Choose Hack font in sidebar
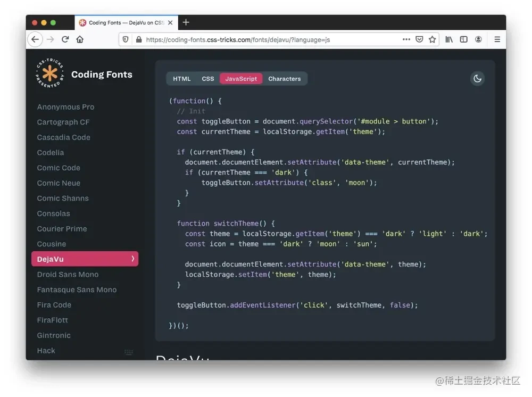 point(46,351)
